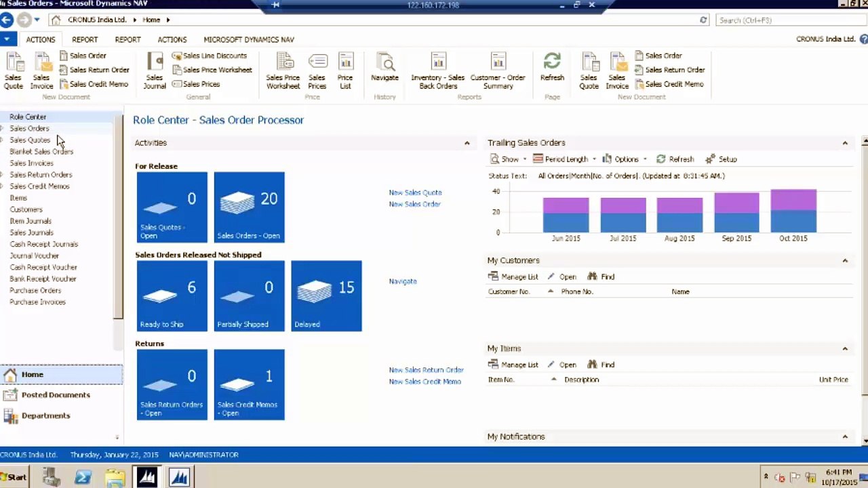Viewport: 868px width, 488px height.
Task: Click Find under My Items
Action: 601,365
